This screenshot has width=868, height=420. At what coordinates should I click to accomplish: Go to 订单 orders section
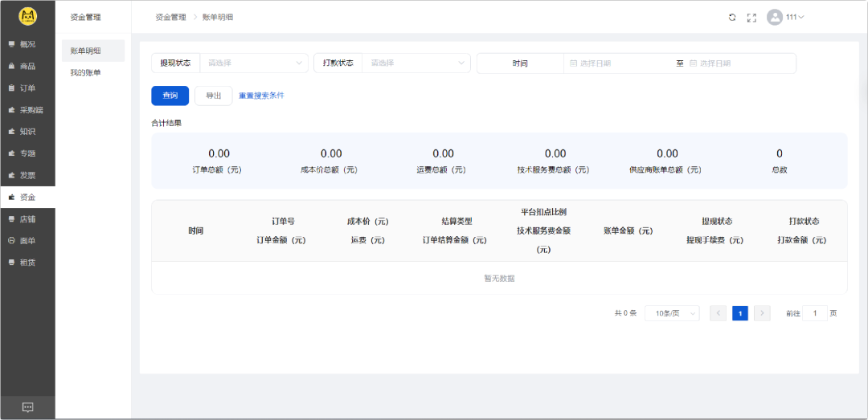click(x=27, y=88)
